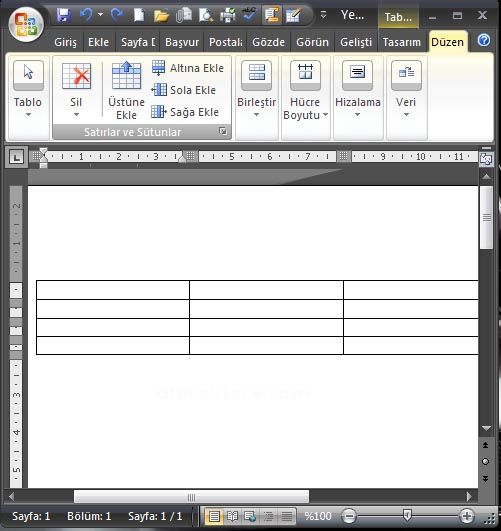The width and height of the screenshot is (501, 531).
Task: Select the Print Layout view button
Action: click(x=214, y=516)
